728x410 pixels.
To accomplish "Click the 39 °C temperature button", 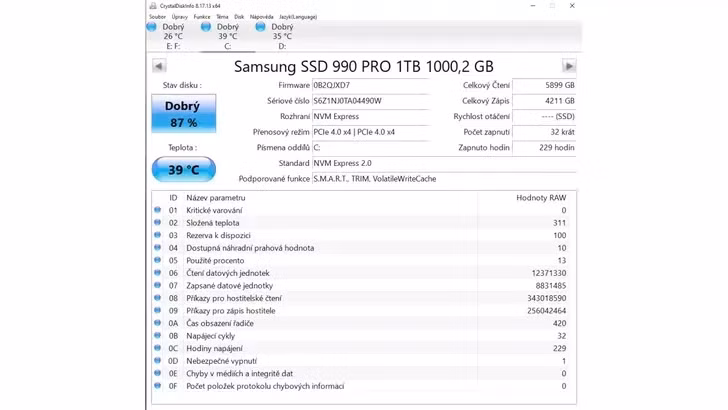I will click(x=184, y=169).
